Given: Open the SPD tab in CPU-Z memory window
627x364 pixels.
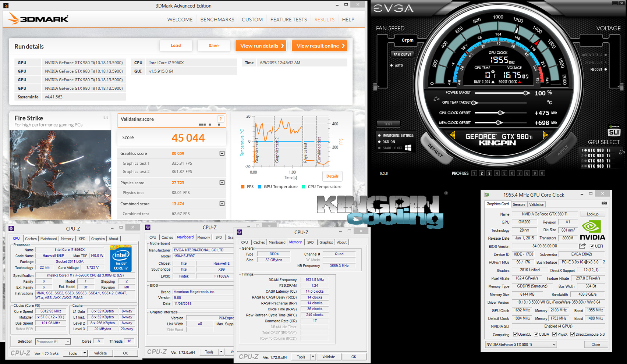Looking at the screenshot, I should coord(310,242).
